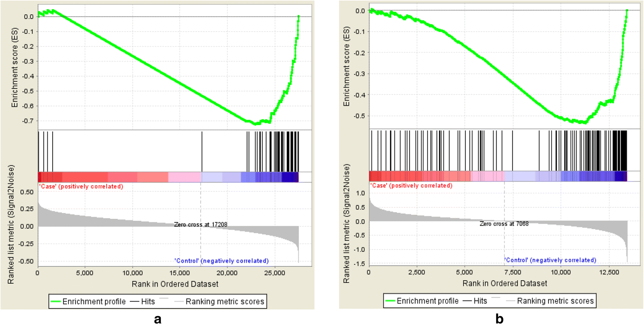The width and height of the screenshot is (644, 327).
Task: Click y-axis tick '-1.5' in plot b
Action: 360,264
